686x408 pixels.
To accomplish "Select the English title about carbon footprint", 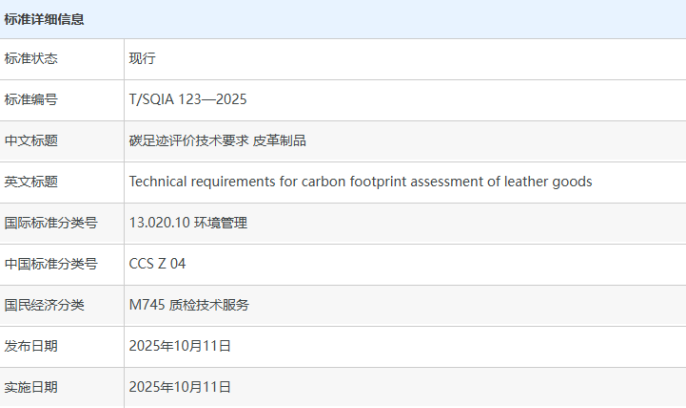I will pos(360,182).
